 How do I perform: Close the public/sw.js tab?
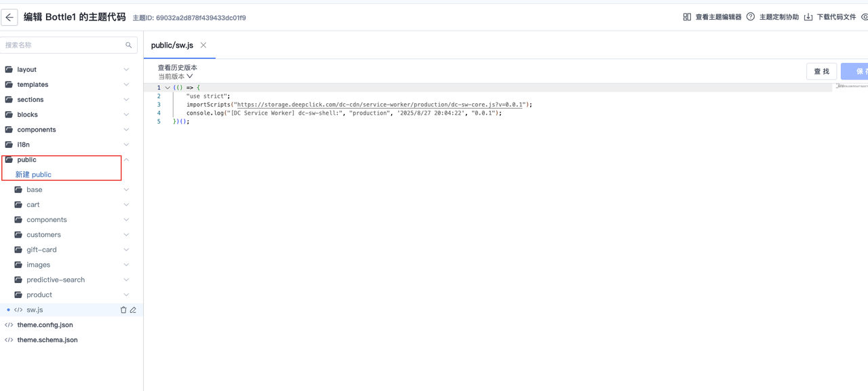[x=203, y=45]
